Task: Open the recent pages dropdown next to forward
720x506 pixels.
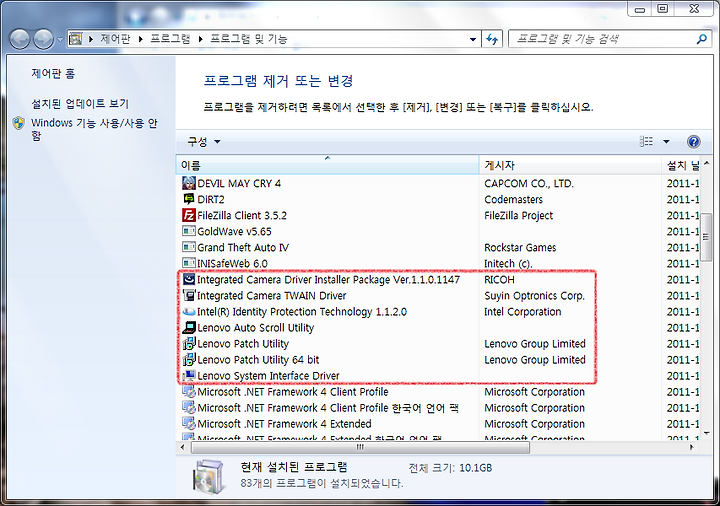Action: point(60,39)
